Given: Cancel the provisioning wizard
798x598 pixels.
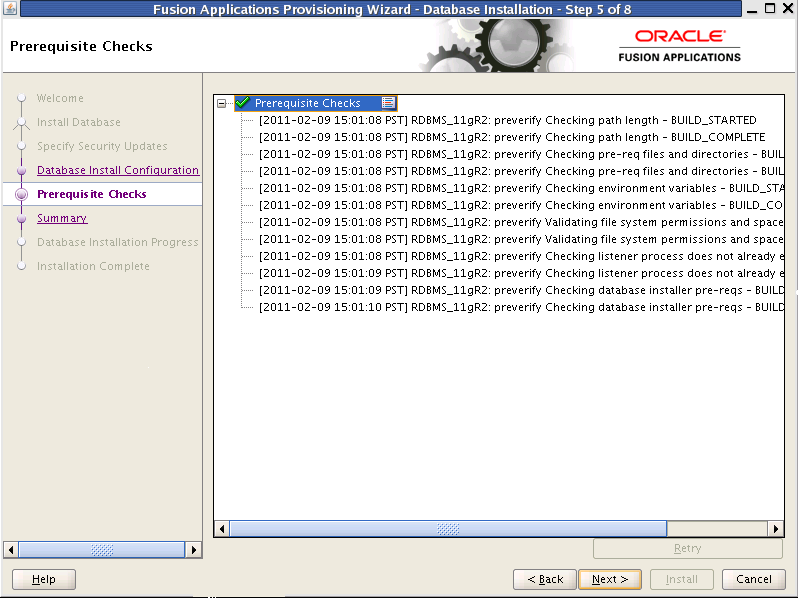Looking at the screenshot, I should point(754,579).
